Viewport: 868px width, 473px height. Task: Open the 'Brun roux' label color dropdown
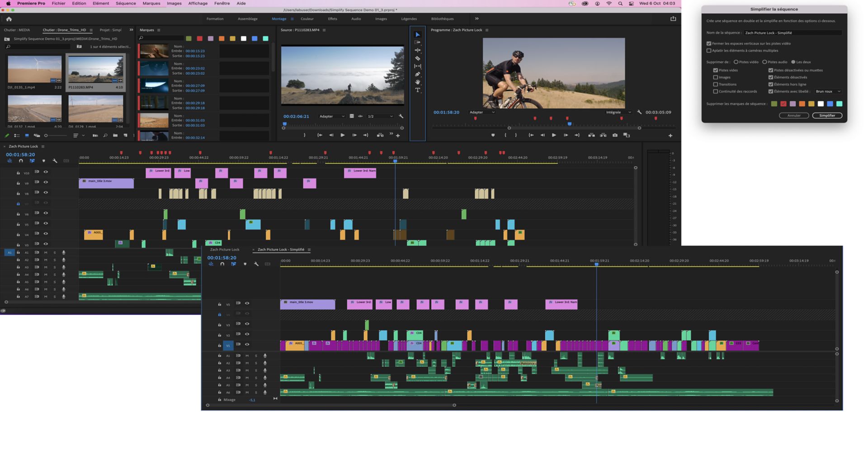point(828,92)
